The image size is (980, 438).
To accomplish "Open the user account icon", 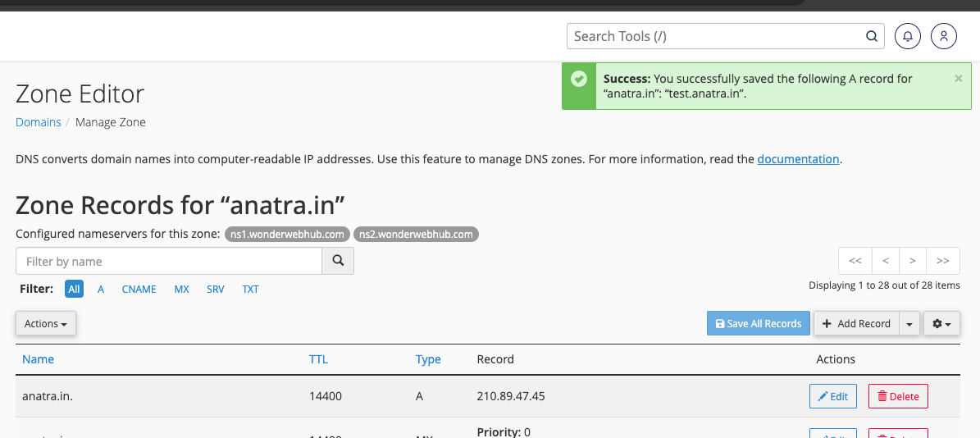I will (x=944, y=36).
